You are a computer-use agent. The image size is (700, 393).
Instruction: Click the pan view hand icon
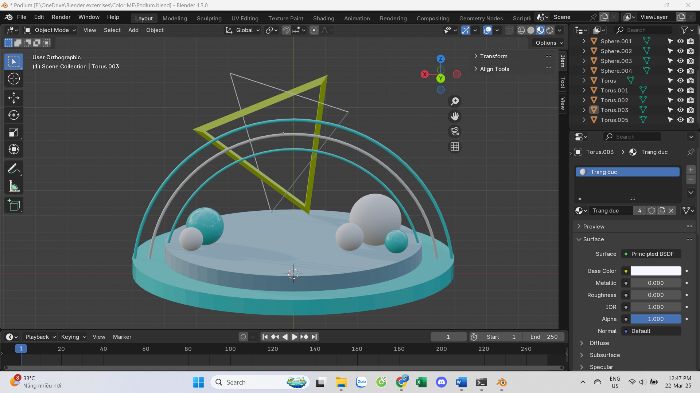pos(454,116)
